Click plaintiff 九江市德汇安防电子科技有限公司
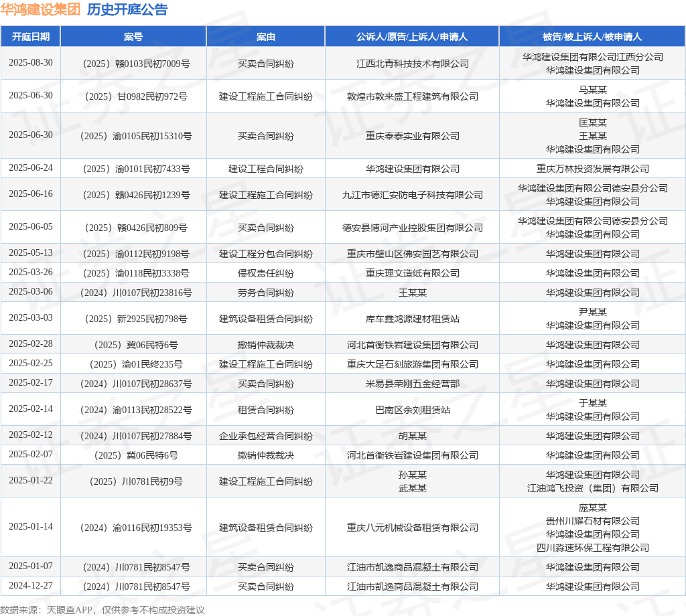Image resolution: width=686 pixels, height=616 pixels. (412, 195)
